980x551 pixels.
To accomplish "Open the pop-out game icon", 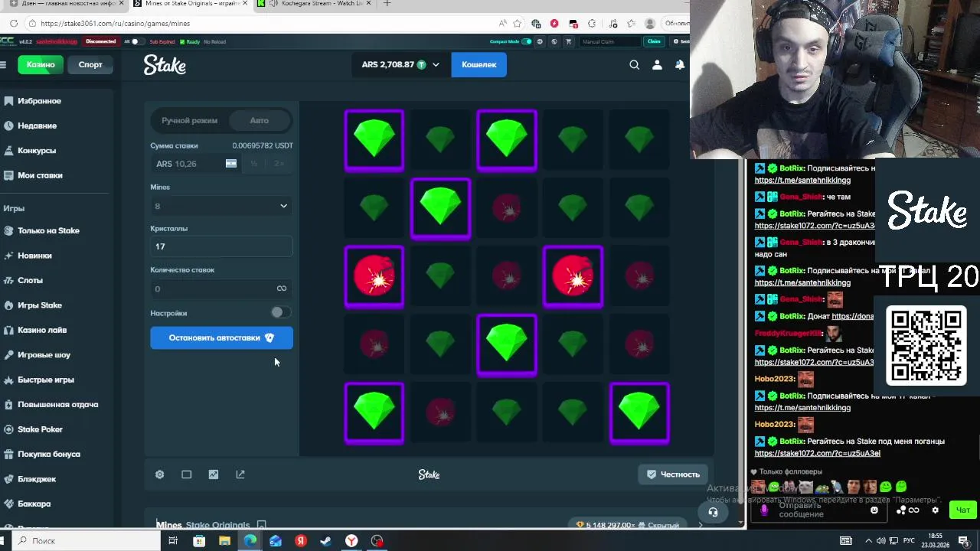I will pyautogui.click(x=240, y=474).
